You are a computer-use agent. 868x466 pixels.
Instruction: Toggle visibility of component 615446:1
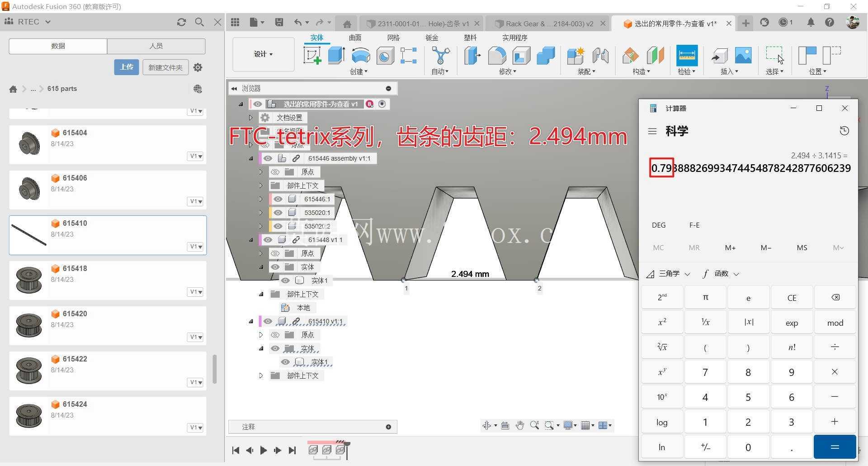(x=278, y=199)
